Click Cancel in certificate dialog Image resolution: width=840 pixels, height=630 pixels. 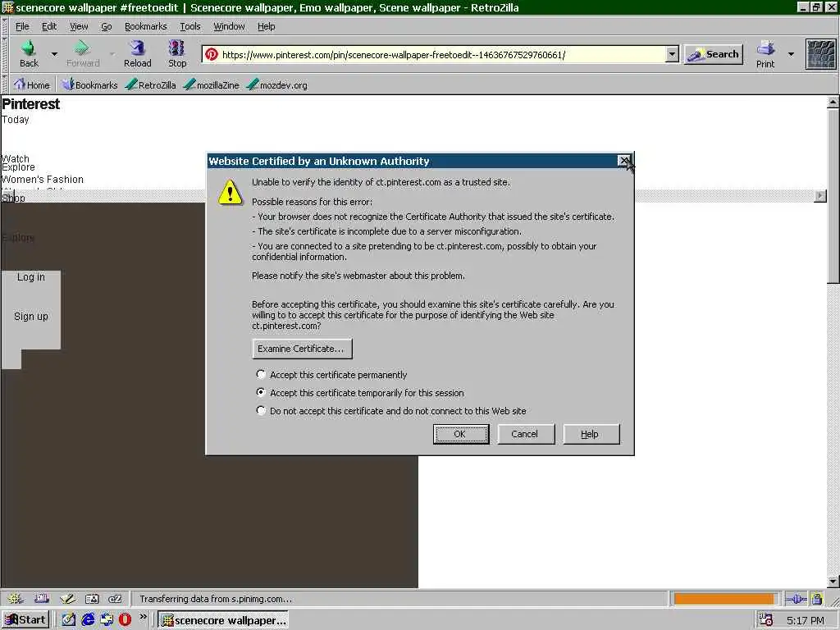526,434
